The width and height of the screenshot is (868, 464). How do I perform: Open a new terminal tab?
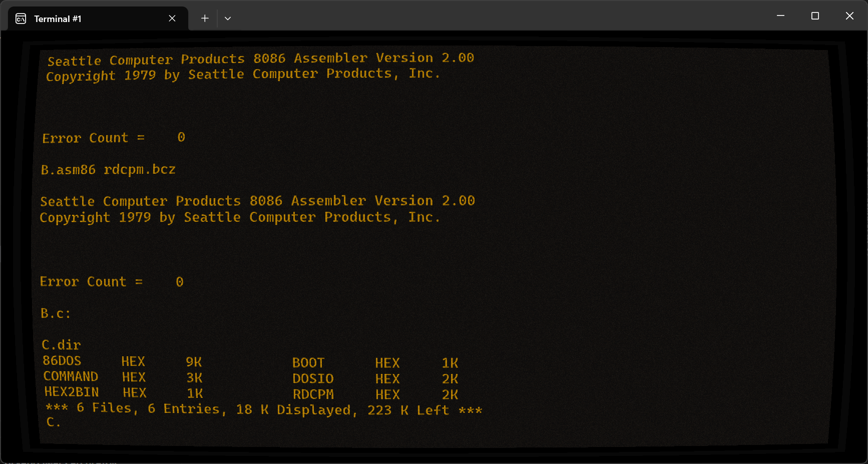pyautogui.click(x=205, y=19)
